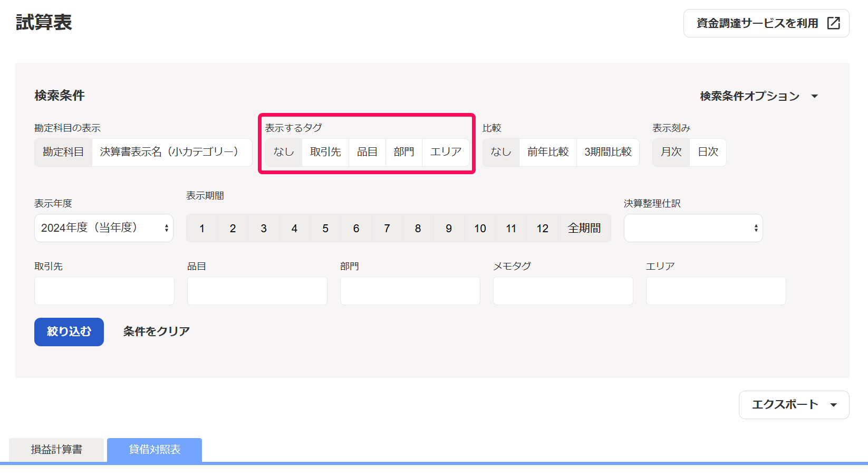Screen dimensions: 868x474
Task: Focus the メモタグ filter field
Action: click(x=563, y=291)
